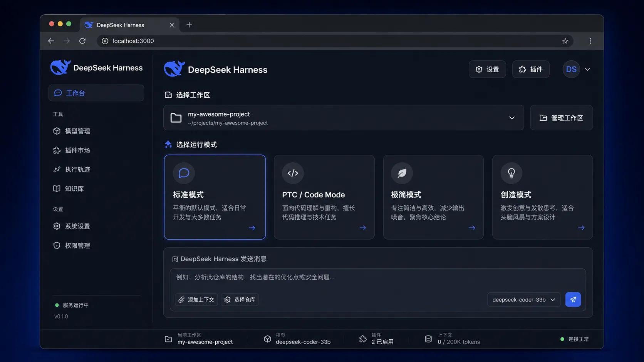Select the DeepSeek Harness browser tab
This screenshot has height=362, width=644.
[129, 25]
